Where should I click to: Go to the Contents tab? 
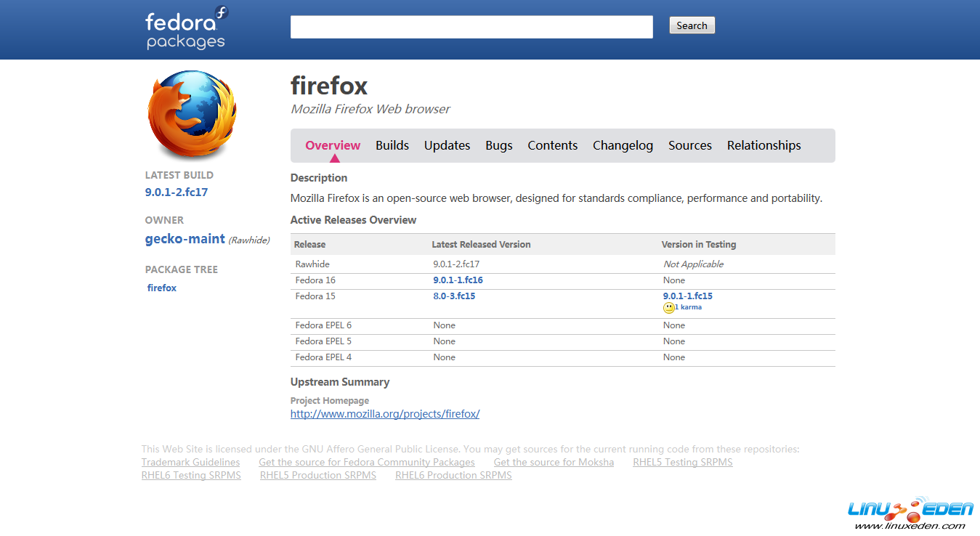click(x=552, y=145)
